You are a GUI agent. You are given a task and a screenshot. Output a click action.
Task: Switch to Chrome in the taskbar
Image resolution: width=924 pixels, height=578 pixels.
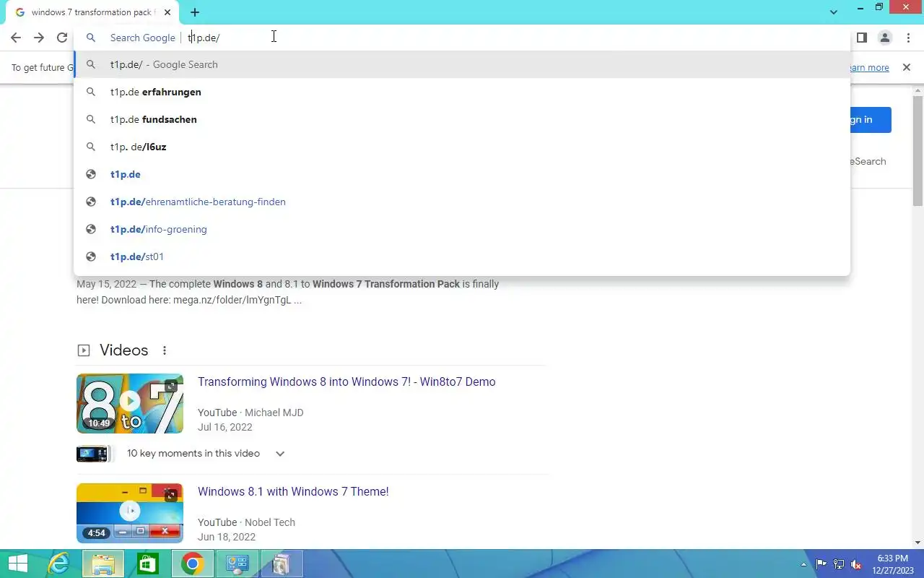192,564
